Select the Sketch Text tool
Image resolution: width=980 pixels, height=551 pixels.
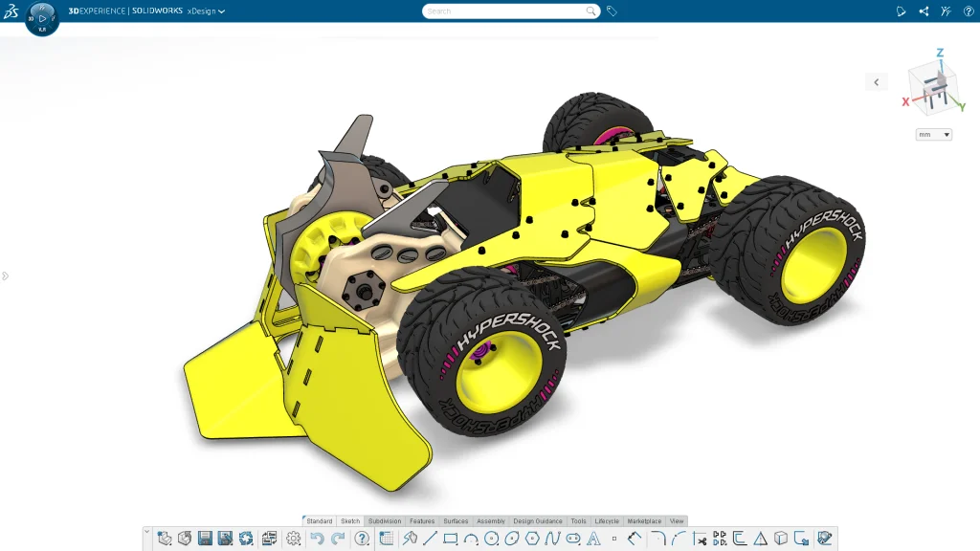coord(593,538)
